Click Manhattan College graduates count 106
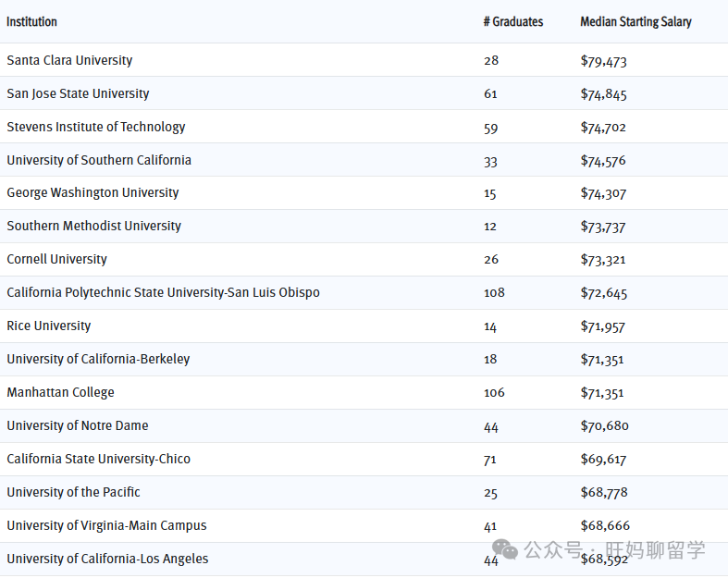The height and width of the screenshot is (578, 728). (x=494, y=392)
